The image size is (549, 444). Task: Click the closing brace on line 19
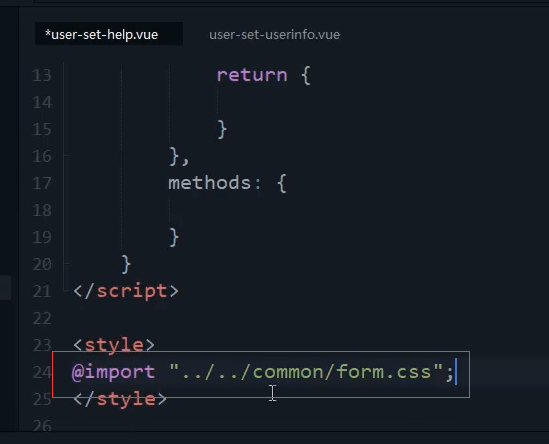174,237
